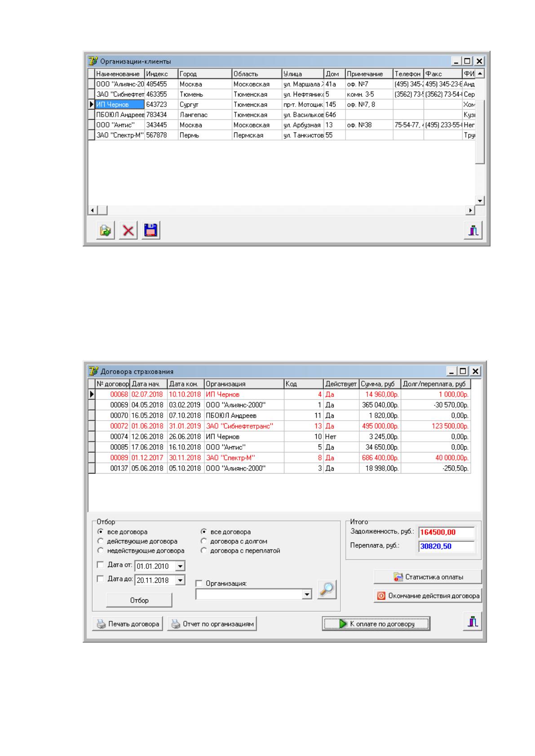The height and width of the screenshot is (756, 535).
Task: Open the Дата до date dropdown
Action: [x=180, y=580]
